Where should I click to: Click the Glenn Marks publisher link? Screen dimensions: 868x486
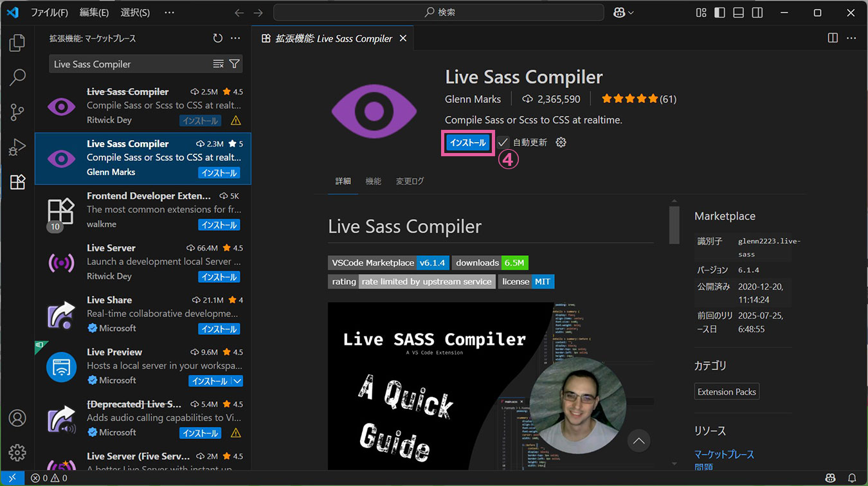pos(473,99)
